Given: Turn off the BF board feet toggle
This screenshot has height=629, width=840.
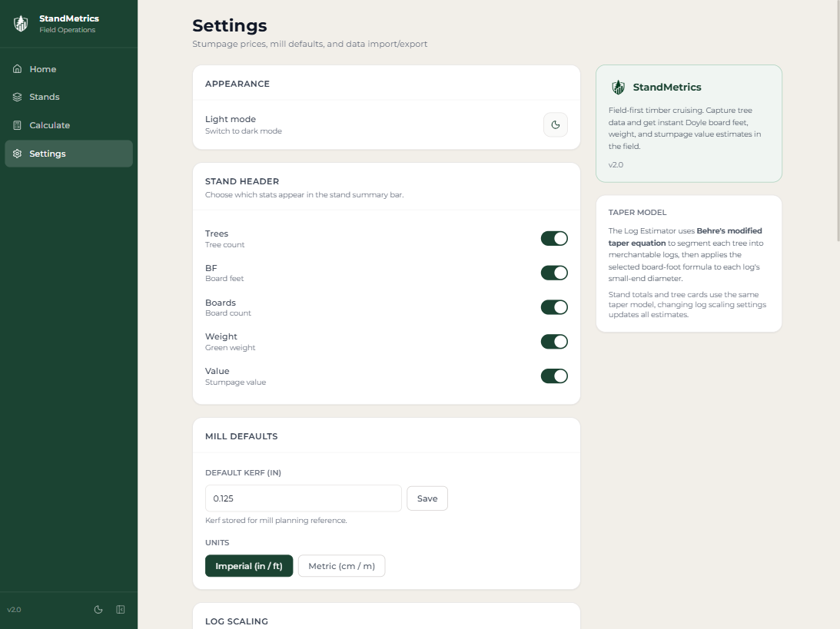Looking at the screenshot, I should [x=554, y=273].
